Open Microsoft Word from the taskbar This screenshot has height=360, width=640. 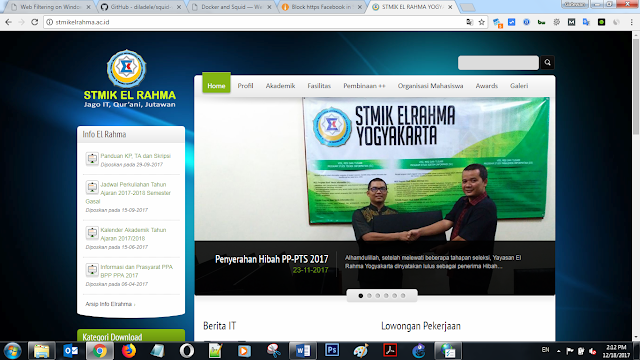coord(302,351)
